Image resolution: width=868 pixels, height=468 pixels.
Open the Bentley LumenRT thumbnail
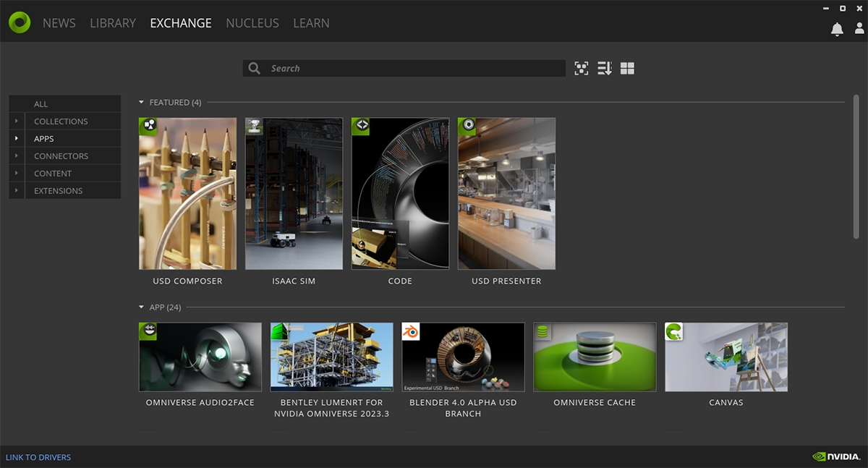pyautogui.click(x=332, y=357)
